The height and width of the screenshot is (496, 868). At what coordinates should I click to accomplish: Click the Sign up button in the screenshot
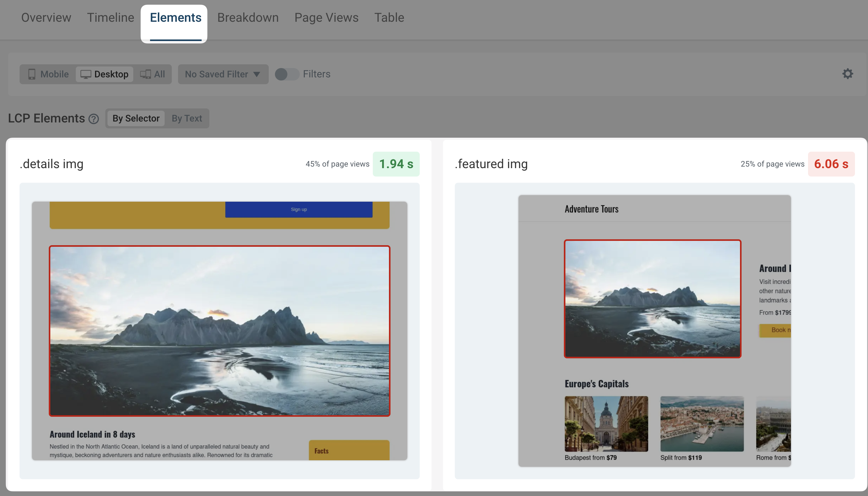click(299, 209)
